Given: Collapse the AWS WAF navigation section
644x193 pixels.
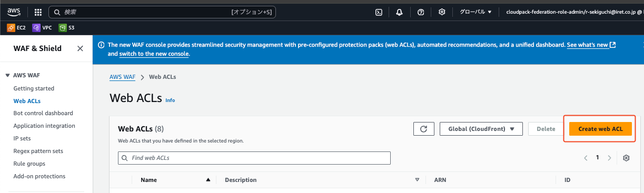Looking at the screenshot, I should click(7, 75).
